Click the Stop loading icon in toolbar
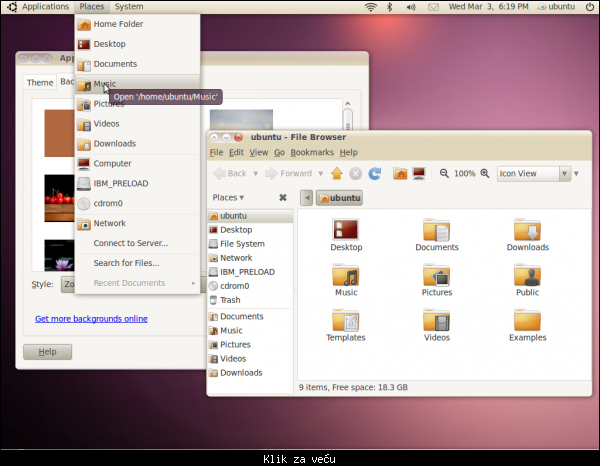600x466 pixels. (x=356, y=173)
